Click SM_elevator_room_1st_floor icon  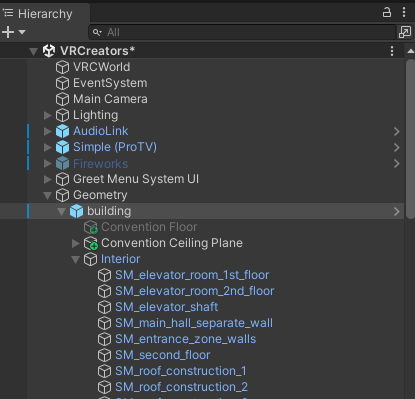click(104, 275)
